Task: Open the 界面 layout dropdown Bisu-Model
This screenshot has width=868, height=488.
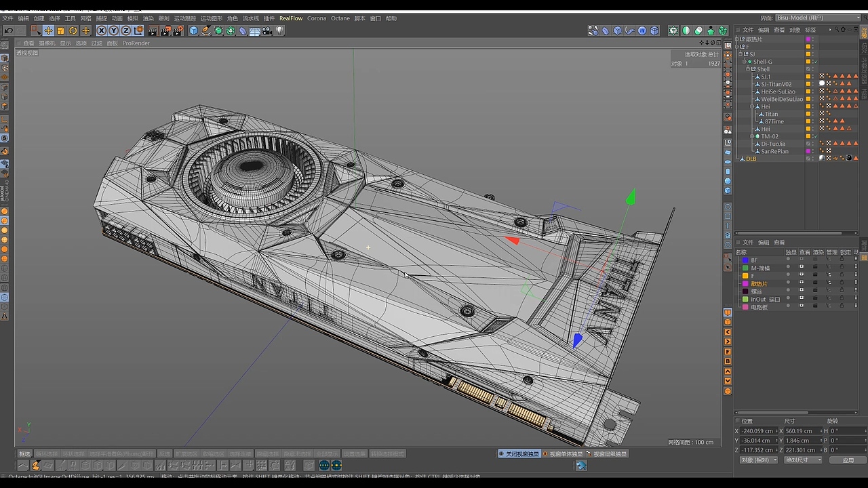Action: [x=817, y=18]
